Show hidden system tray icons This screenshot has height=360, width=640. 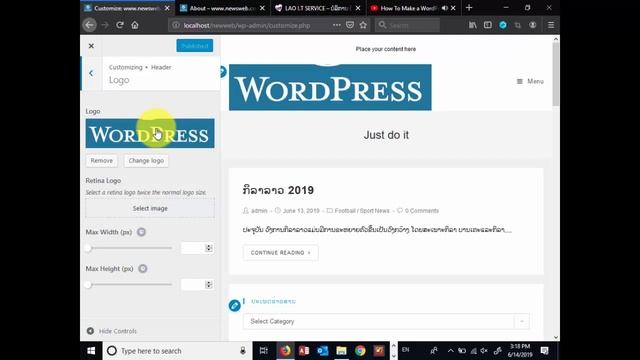tap(450, 351)
